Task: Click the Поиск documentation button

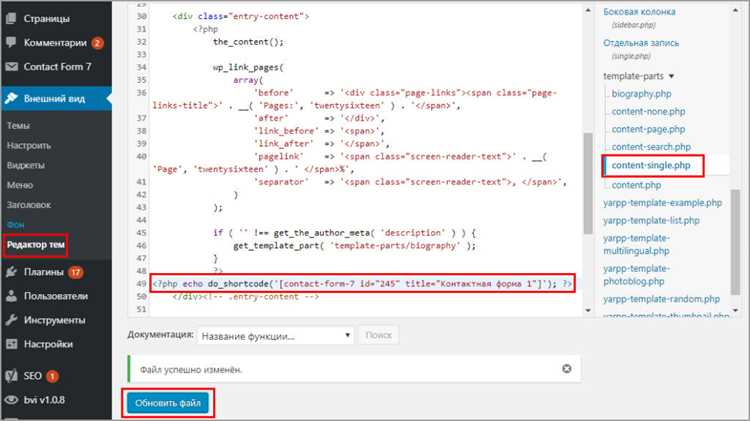Action: tap(378, 335)
